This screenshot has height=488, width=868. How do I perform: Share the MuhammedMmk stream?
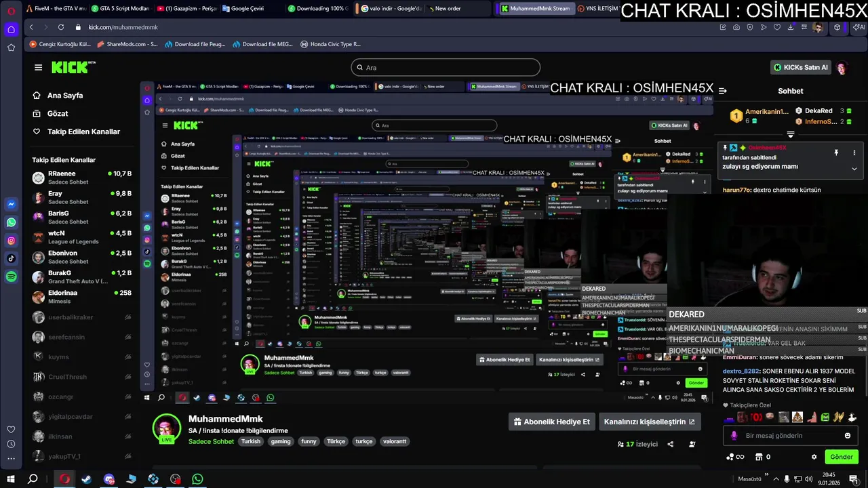click(671, 444)
